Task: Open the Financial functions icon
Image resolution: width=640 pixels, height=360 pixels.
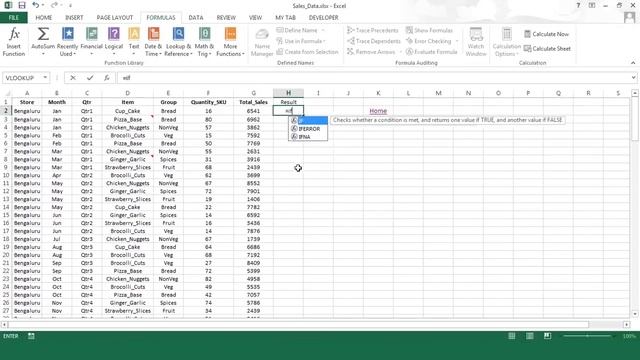Action: (91, 34)
